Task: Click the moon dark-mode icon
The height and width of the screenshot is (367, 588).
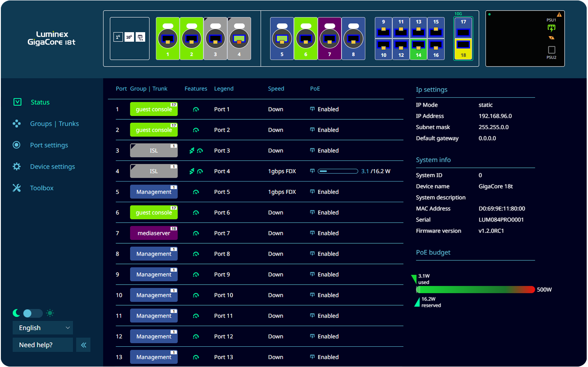Action: coord(16,313)
